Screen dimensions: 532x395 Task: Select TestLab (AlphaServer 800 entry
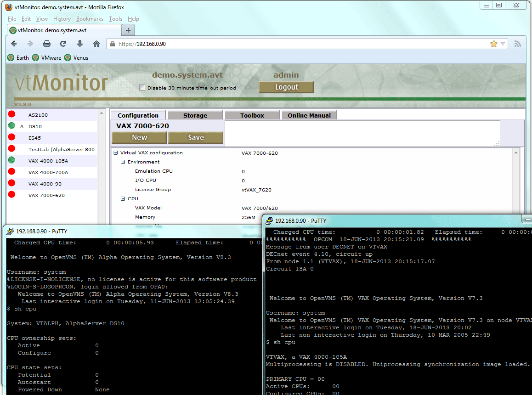[x=62, y=149]
